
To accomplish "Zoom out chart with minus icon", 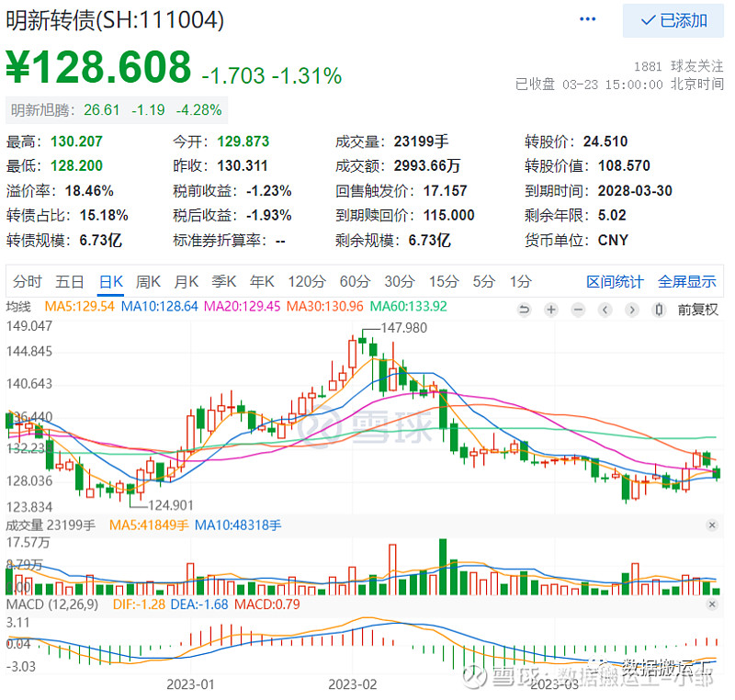I will pyautogui.click(x=579, y=310).
